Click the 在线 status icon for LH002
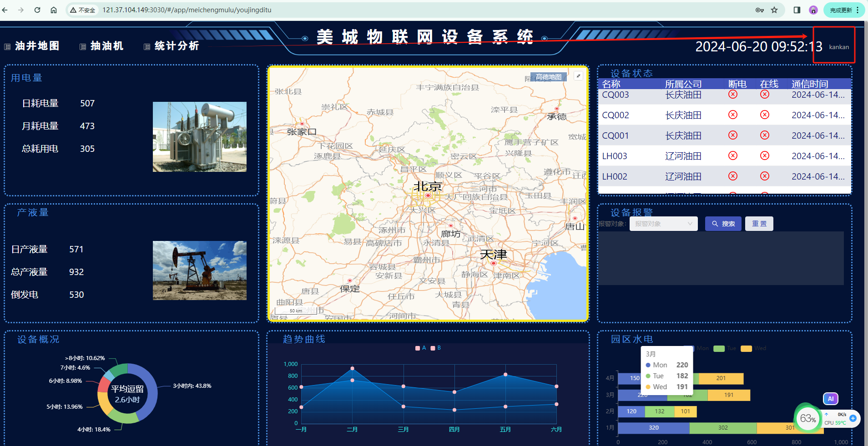 click(x=765, y=176)
